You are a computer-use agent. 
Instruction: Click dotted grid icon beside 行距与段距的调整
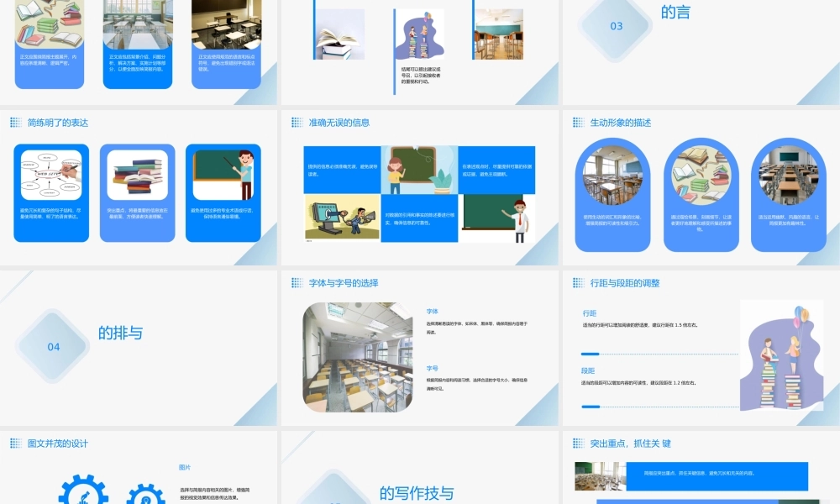(x=578, y=283)
